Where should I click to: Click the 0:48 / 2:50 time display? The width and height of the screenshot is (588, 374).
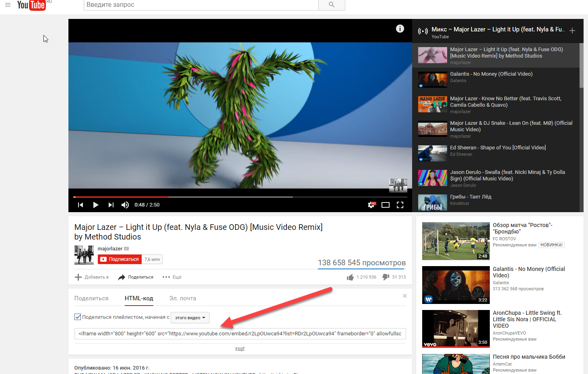(x=147, y=205)
